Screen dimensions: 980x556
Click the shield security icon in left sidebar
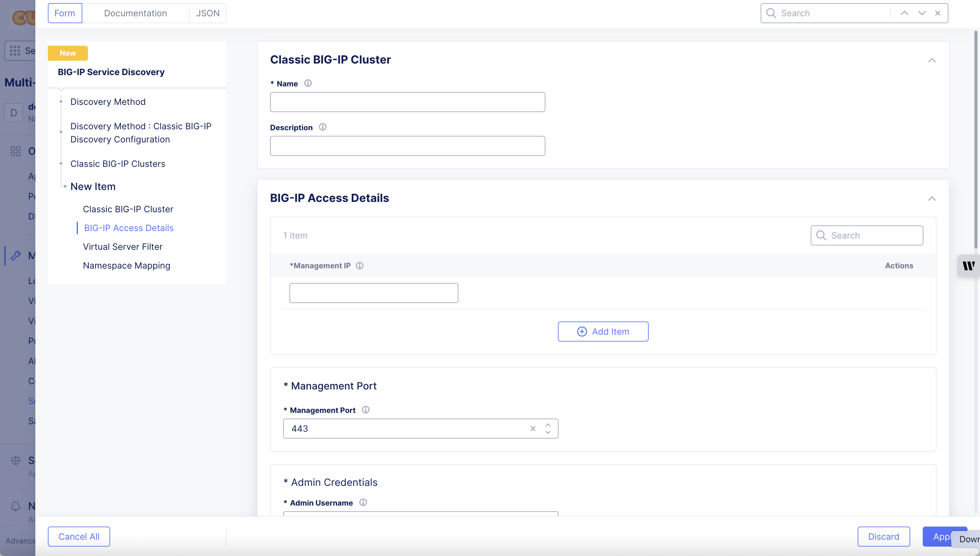coord(16,460)
